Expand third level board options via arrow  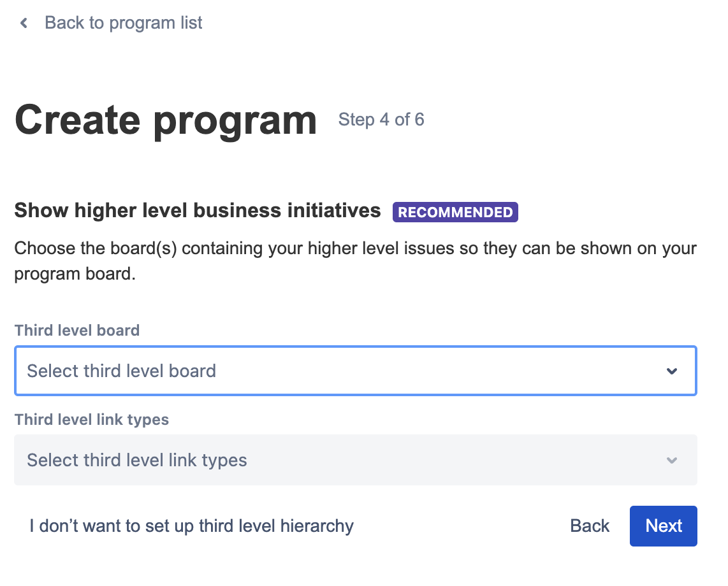tap(671, 371)
